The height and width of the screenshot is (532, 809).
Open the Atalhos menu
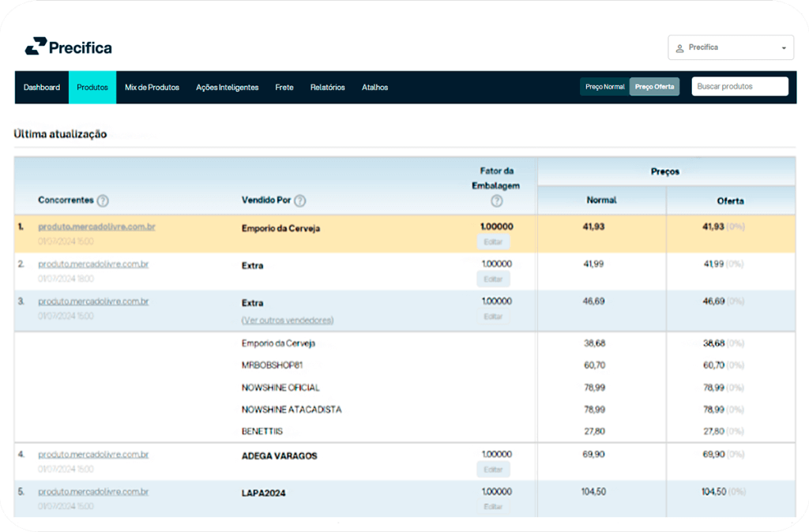pyautogui.click(x=374, y=87)
